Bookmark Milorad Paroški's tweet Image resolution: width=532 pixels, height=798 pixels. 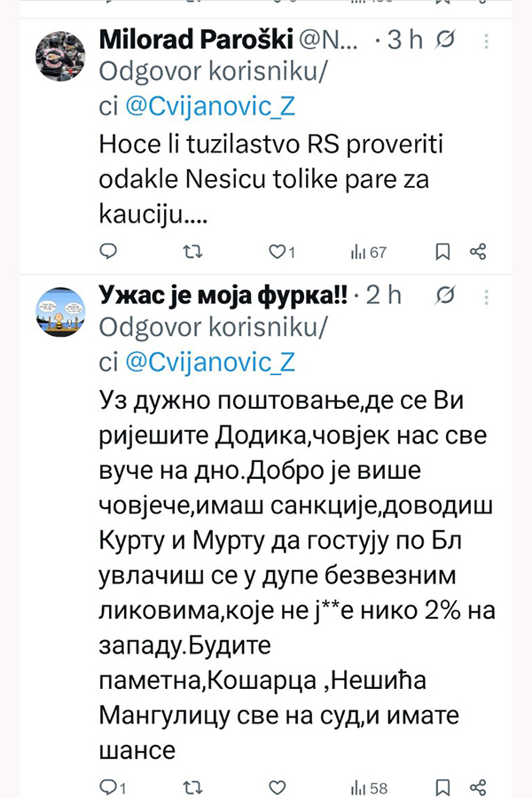click(442, 252)
